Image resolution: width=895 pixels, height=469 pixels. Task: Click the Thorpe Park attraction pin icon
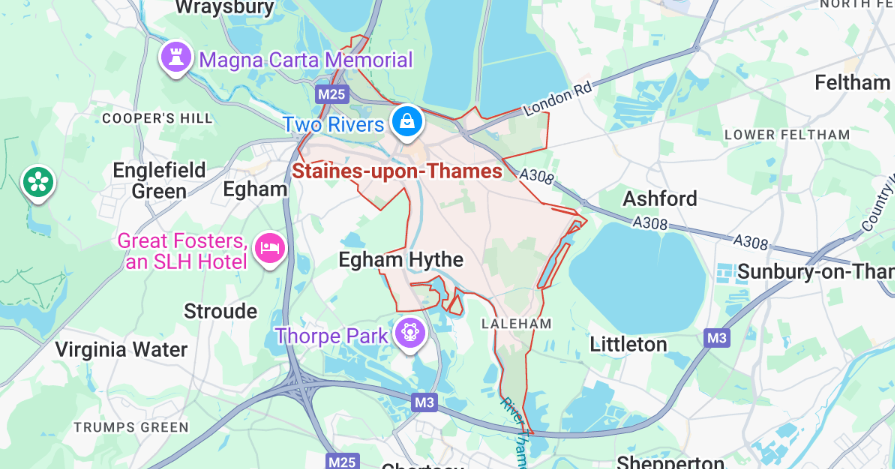(410, 334)
